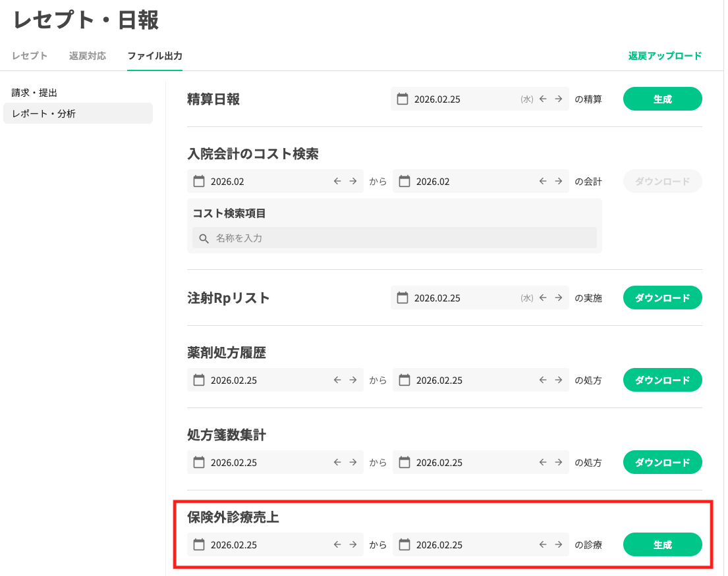Click search icon in コスト検索項目 field
728x576 pixels.
click(x=204, y=238)
